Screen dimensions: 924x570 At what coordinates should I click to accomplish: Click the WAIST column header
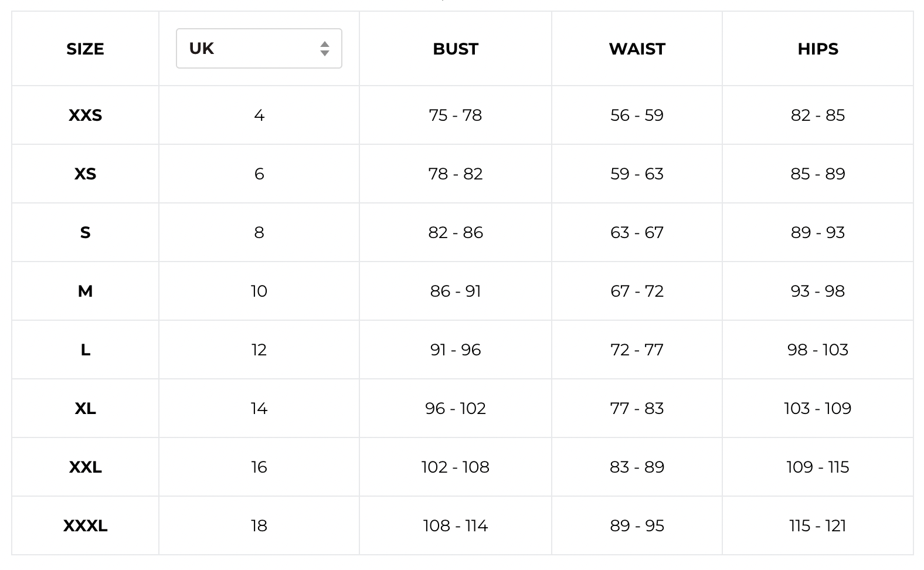pyautogui.click(x=637, y=49)
